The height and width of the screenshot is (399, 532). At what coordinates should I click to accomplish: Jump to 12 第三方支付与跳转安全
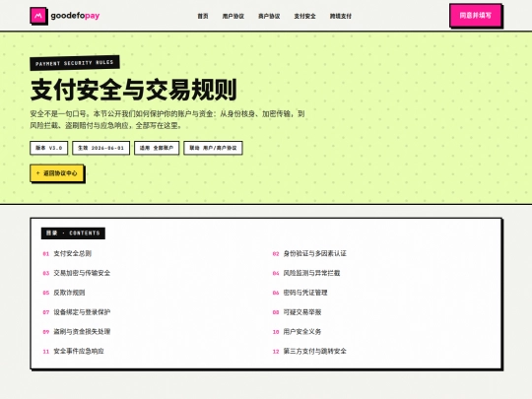[x=309, y=351]
